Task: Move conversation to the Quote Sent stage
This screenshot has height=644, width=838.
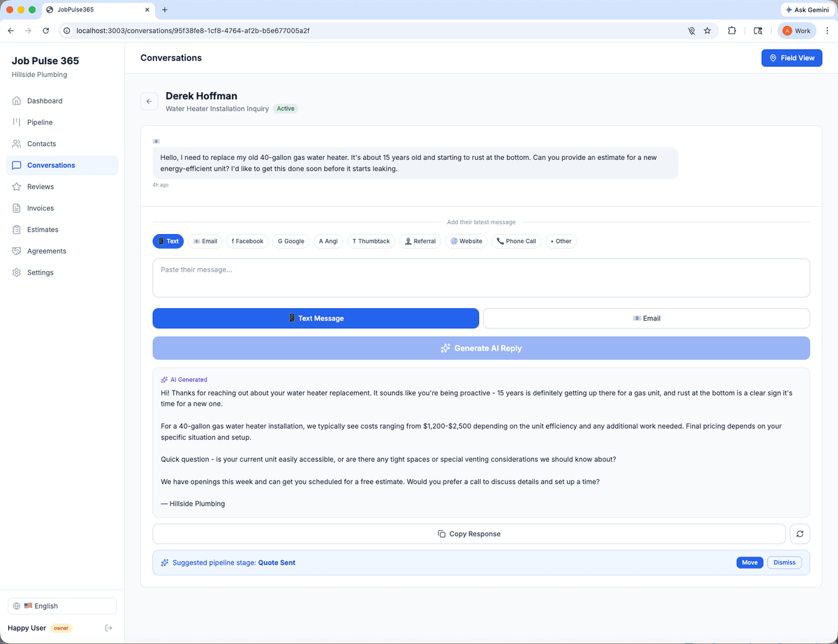Action: coord(749,562)
